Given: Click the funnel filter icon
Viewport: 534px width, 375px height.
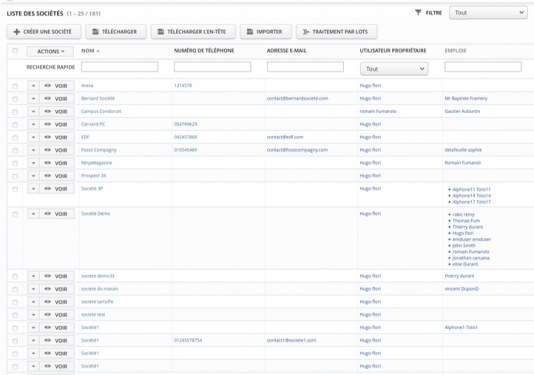Looking at the screenshot, I should point(418,13).
